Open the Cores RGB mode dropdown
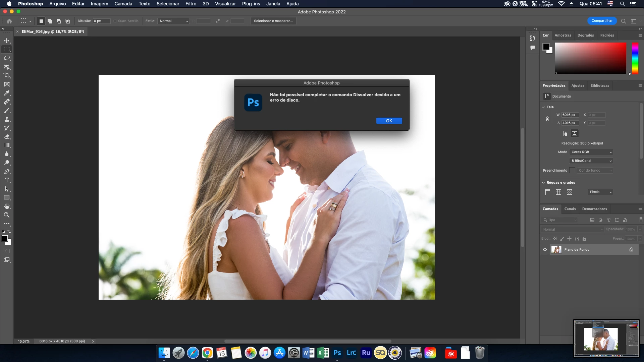The height and width of the screenshot is (362, 644). (591, 152)
